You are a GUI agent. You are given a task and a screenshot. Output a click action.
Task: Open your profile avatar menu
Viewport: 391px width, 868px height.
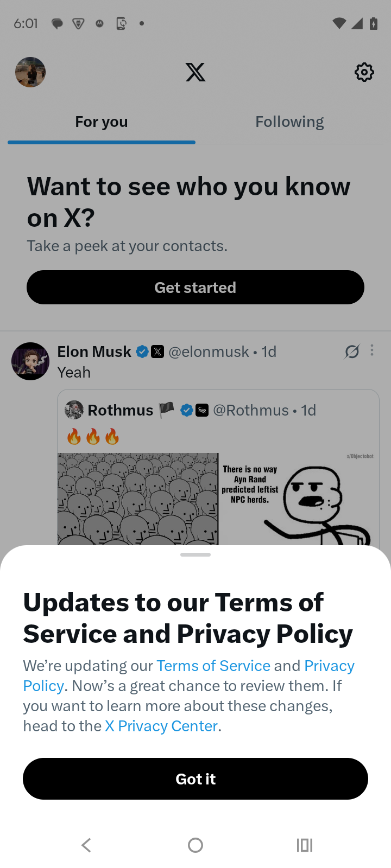click(x=30, y=72)
